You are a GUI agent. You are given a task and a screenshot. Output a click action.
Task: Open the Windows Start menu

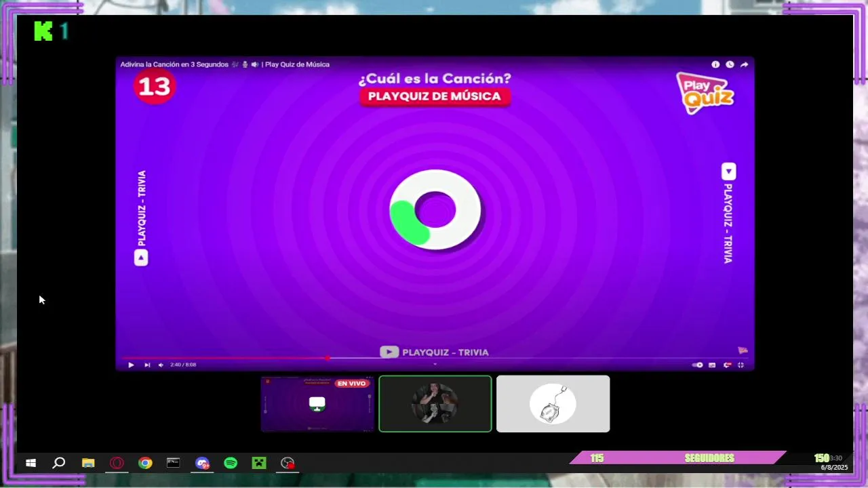31,463
